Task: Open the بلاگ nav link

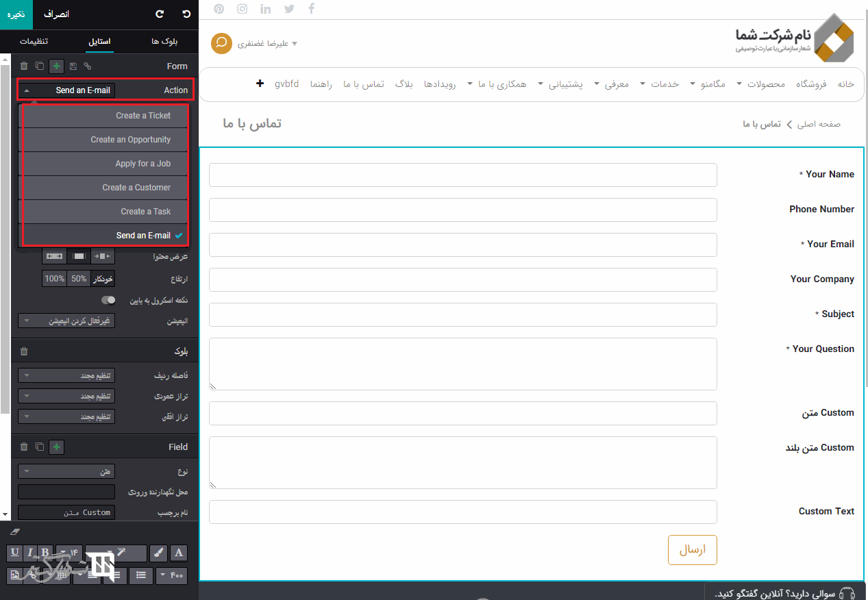Action: click(404, 84)
